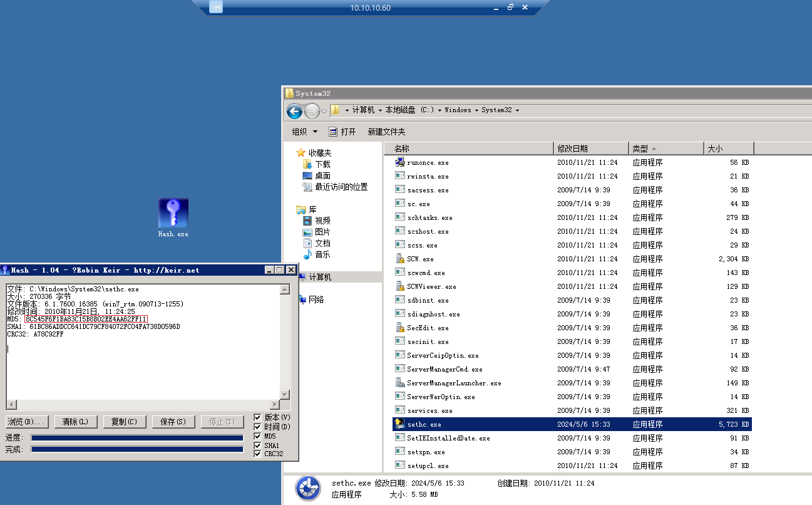This screenshot has width=812, height=505.
Task: Click Hash output vertical scrollbar up arrow
Action: [285, 289]
